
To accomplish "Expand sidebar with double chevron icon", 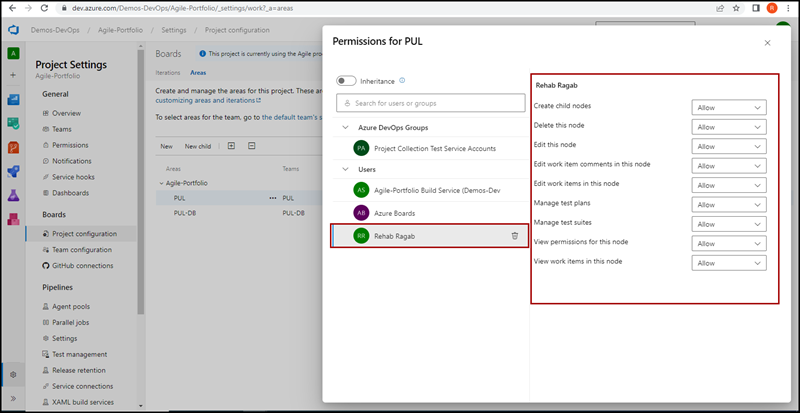I will [x=13, y=398].
